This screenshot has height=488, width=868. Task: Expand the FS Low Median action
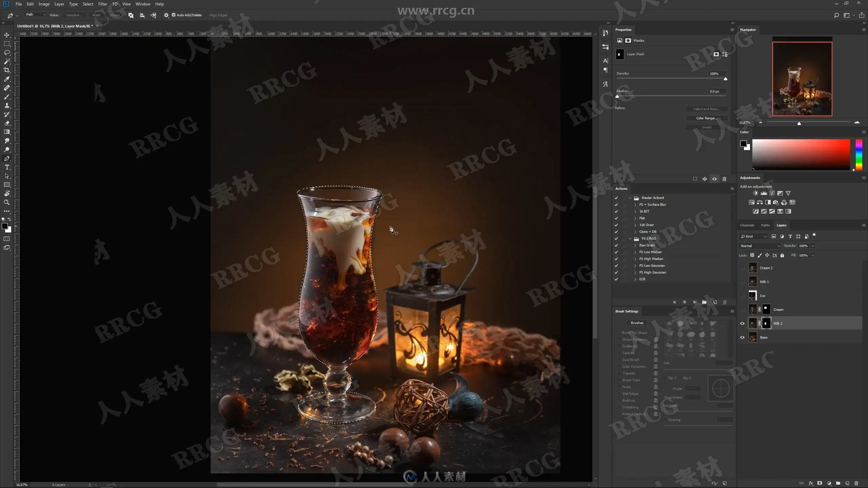click(635, 252)
